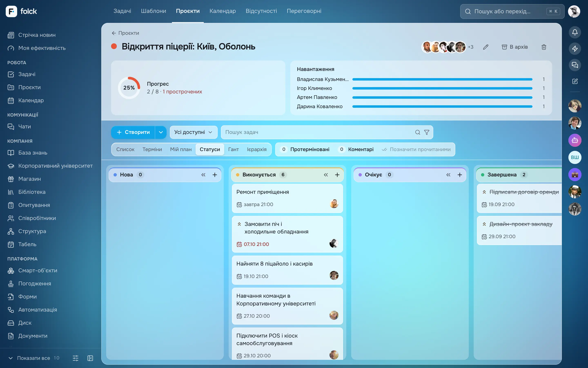The height and width of the screenshot is (368, 588).
Task: Add a task to the Очікує column
Action: (x=460, y=175)
